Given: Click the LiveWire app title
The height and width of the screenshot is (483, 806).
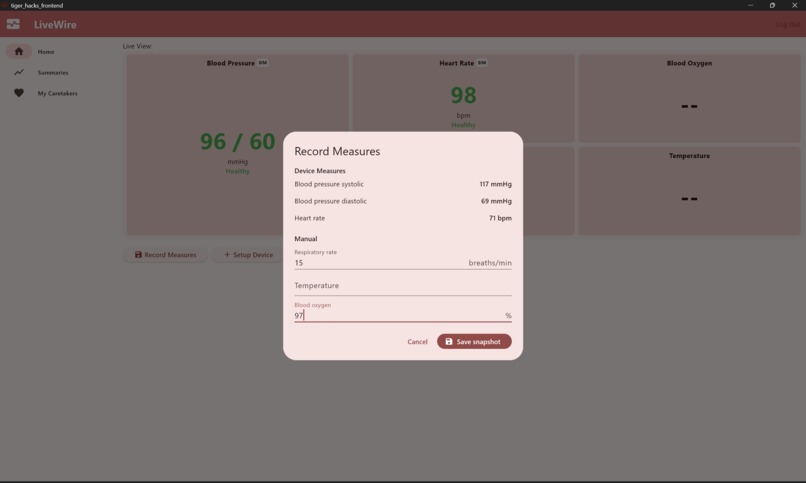Looking at the screenshot, I should coord(55,25).
